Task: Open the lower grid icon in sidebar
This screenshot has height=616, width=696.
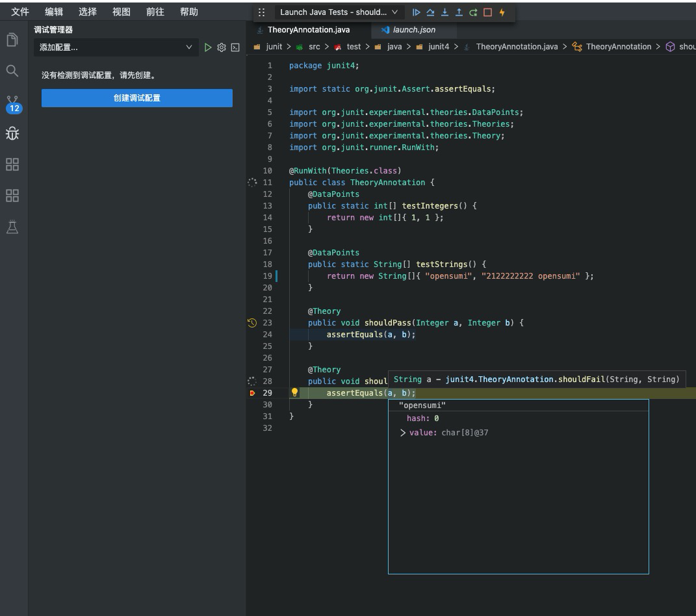Action: [12, 196]
